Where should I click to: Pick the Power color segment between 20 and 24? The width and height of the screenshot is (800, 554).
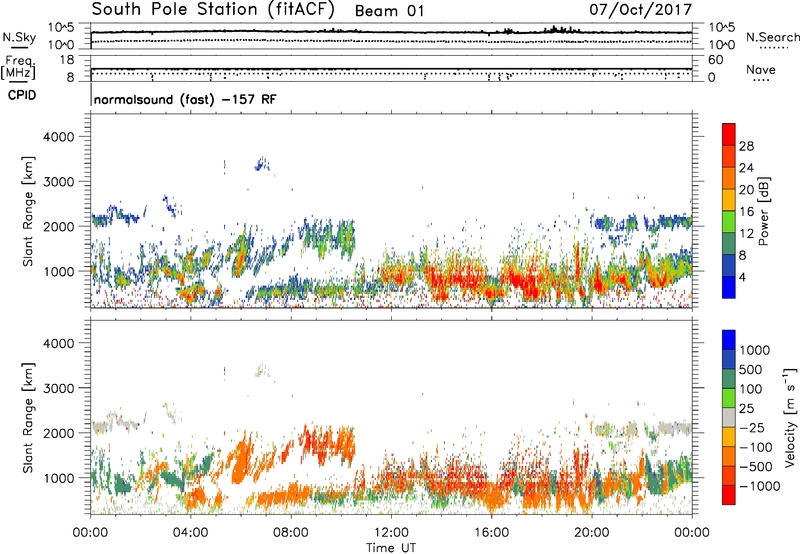729,178
